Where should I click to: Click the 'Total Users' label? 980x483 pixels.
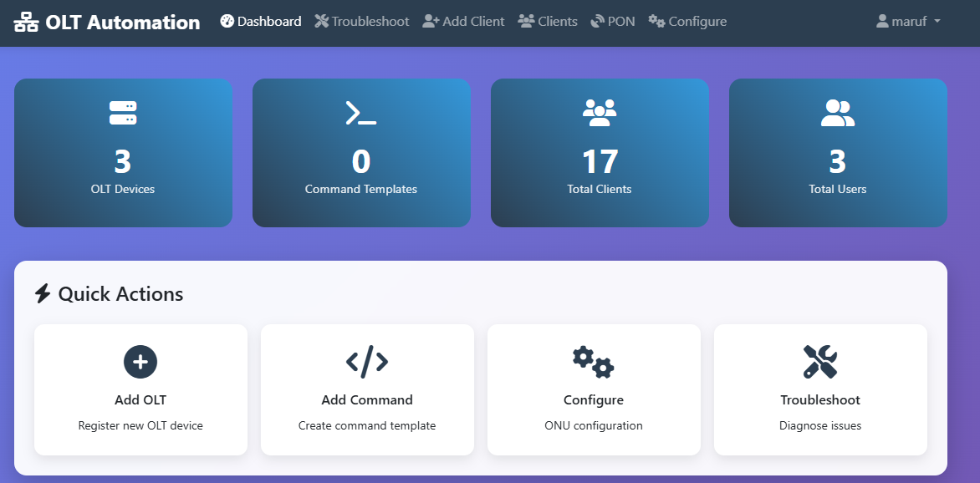(838, 190)
